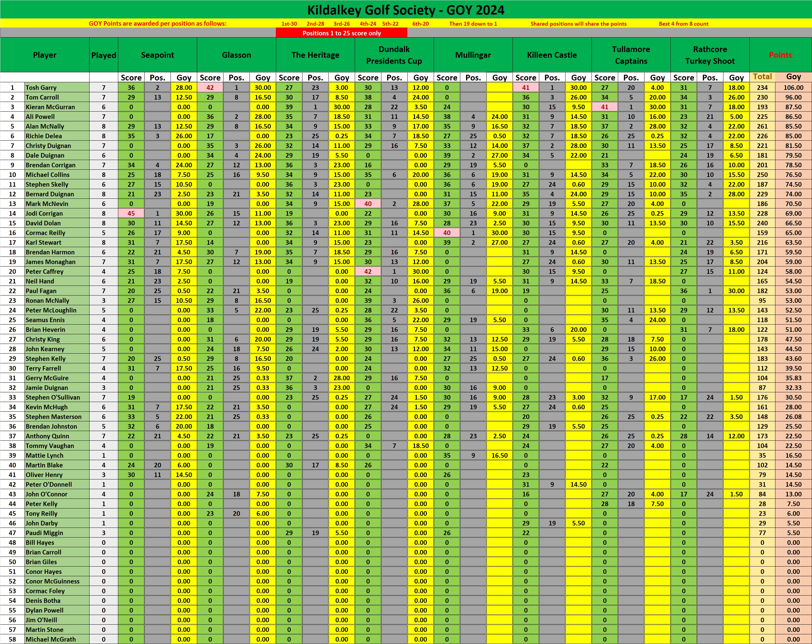Click Stephen Kelly's Goy total 43.60
812x644 pixels.
(794, 358)
